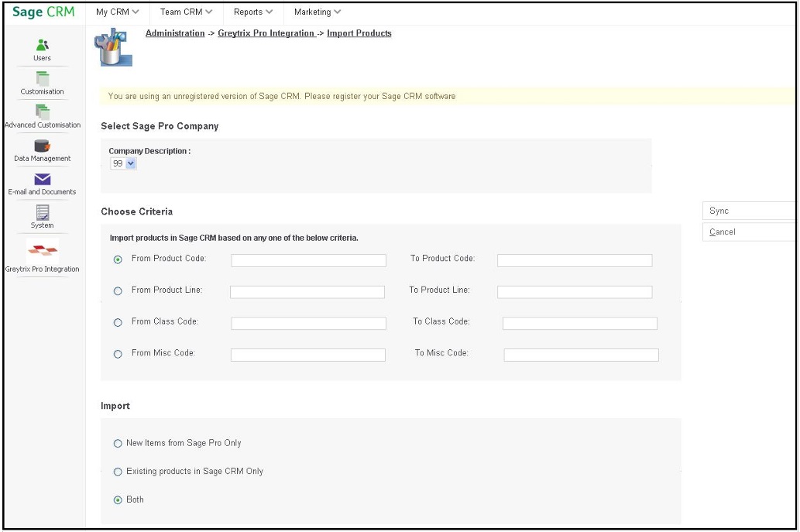Focus the From Product Code field
Viewport: 800px width, 532px height.
(309, 261)
